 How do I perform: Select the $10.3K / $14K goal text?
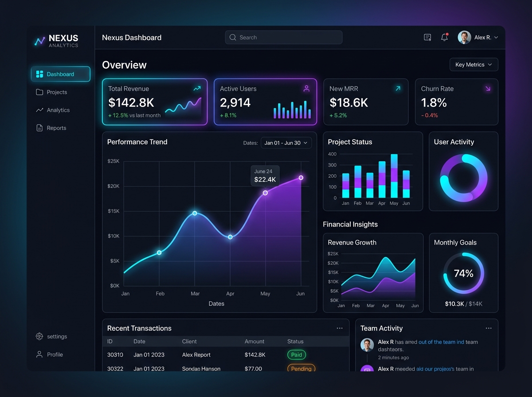tap(463, 304)
